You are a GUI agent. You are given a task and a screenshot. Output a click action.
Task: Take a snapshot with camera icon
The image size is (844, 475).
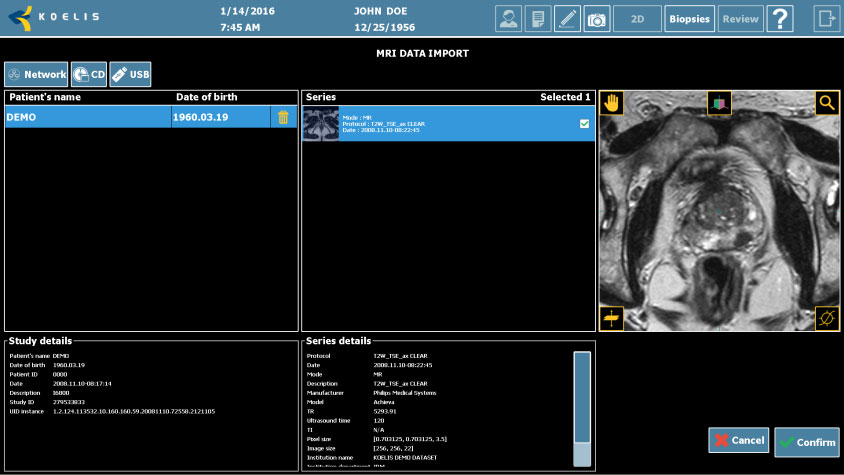click(597, 19)
